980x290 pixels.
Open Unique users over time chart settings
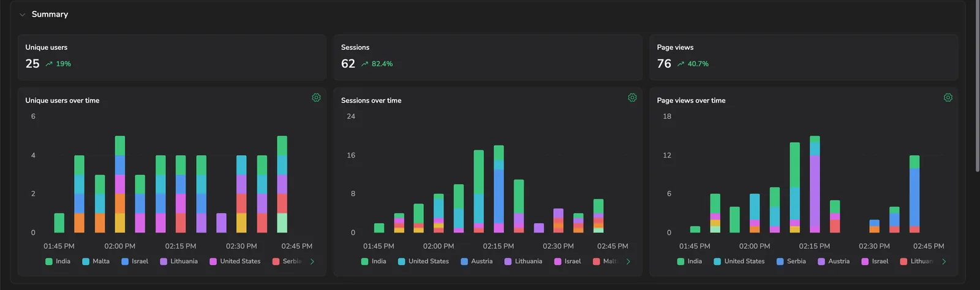coord(316,97)
